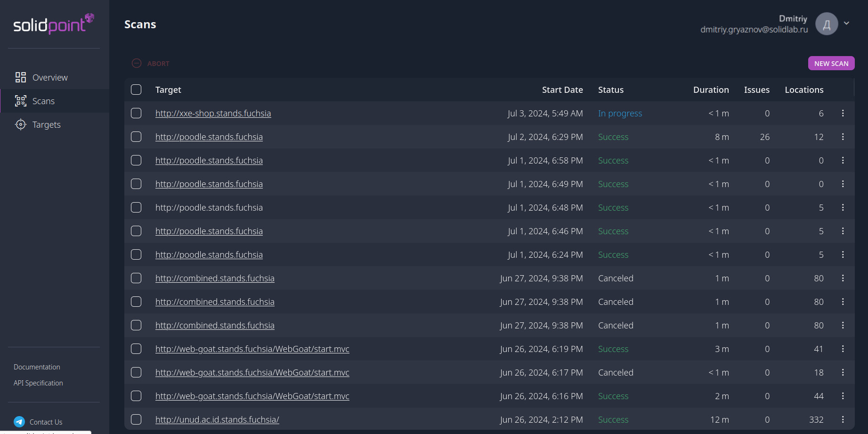Open the API Specification link
868x434 pixels.
[38, 383]
